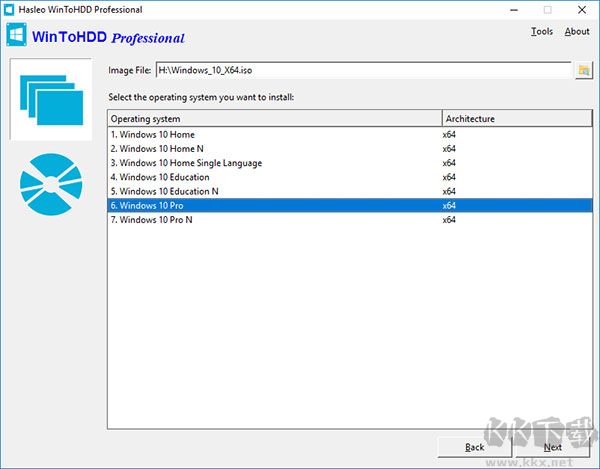Click the Back button

point(474,447)
